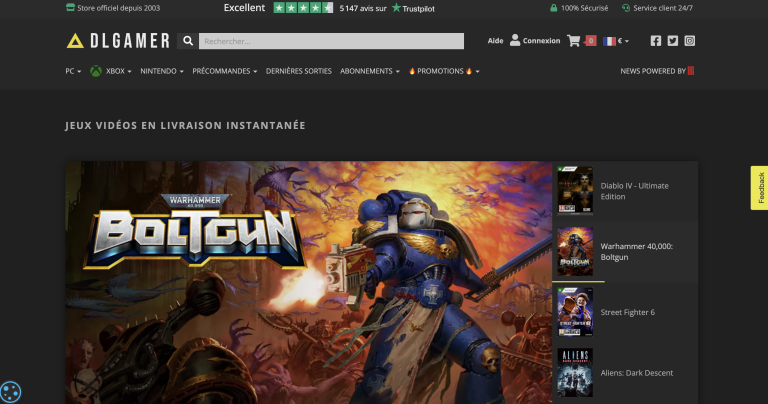768x404 pixels.
Task: Click the red cart count badge
Action: pyautogui.click(x=591, y=41)
